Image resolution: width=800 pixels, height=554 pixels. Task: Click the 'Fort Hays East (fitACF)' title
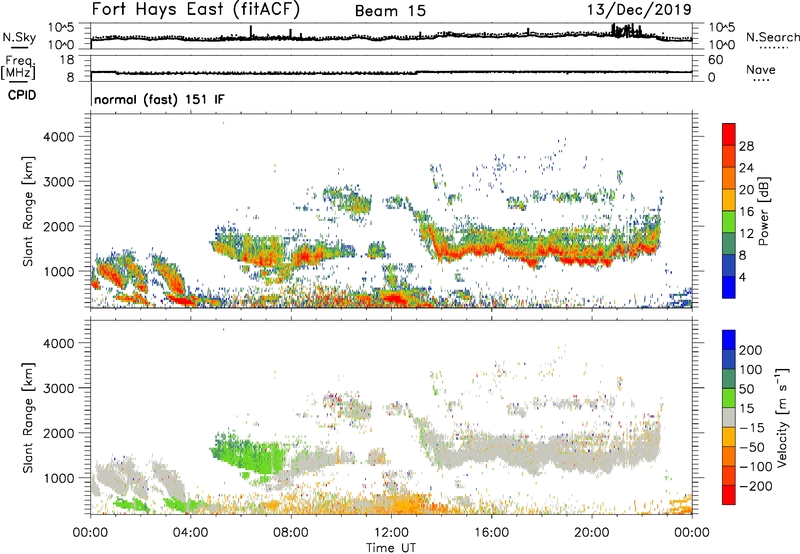click(x=195, y=9)
